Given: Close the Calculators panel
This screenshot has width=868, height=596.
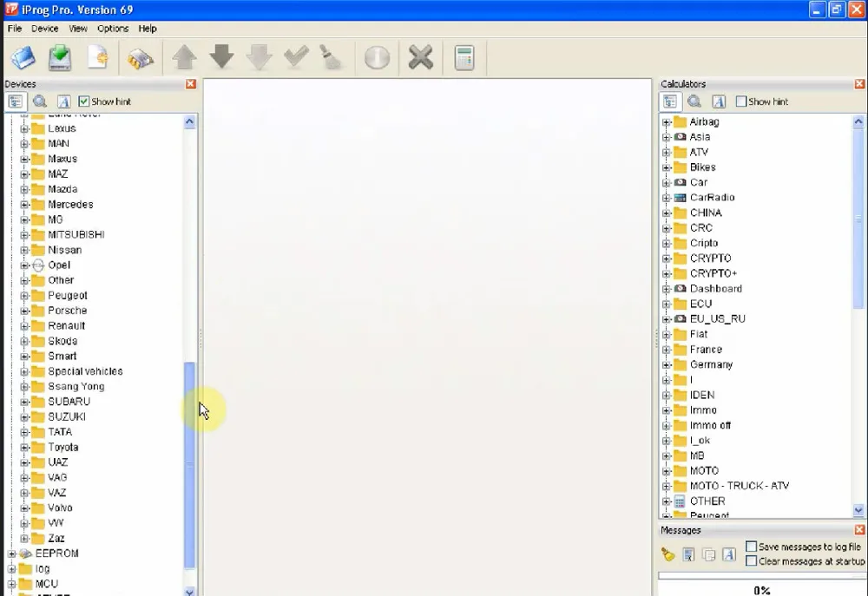Looking at the screenshot, I should click(x=859, y=83).
